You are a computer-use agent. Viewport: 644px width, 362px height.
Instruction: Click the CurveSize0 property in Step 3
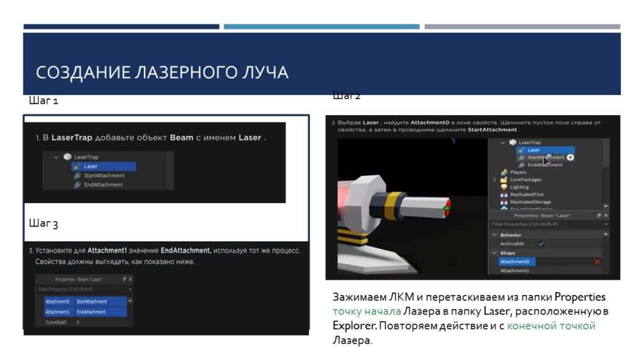[x=55, y=322]
